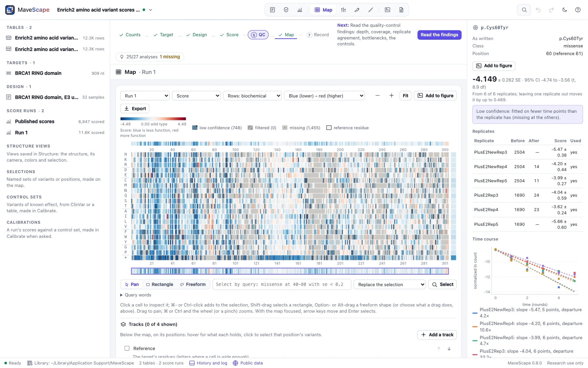Switch to the Map tab in top toolbar

(323, 10)
